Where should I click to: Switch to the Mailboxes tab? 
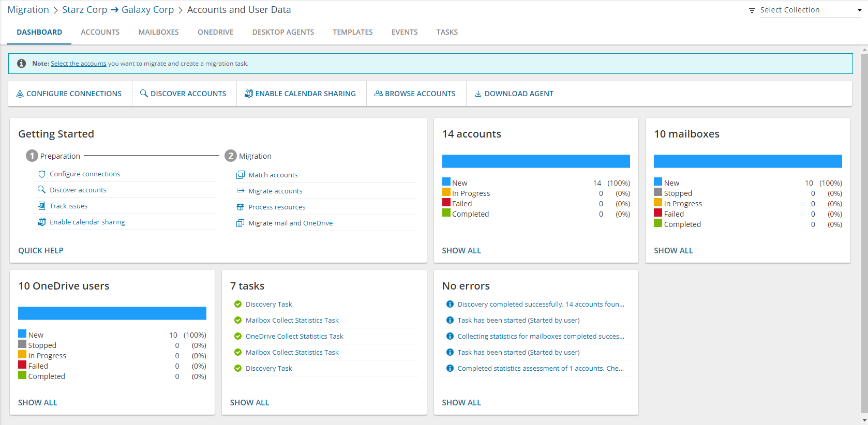click(x=158, y=32)
